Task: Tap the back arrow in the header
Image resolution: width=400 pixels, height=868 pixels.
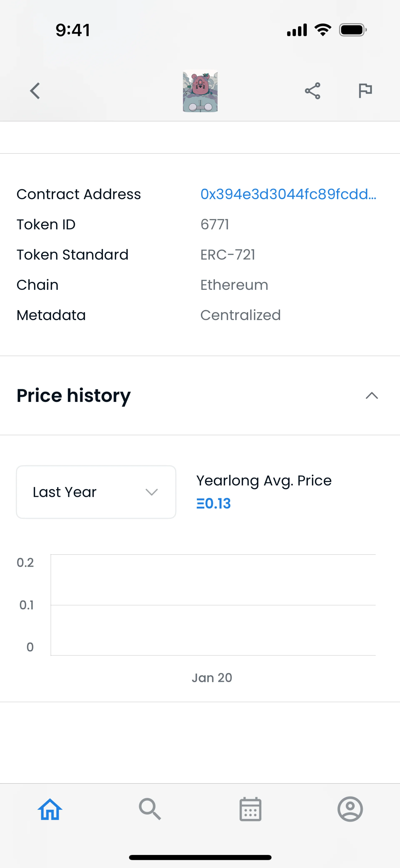Action: [x=35, y=91]
